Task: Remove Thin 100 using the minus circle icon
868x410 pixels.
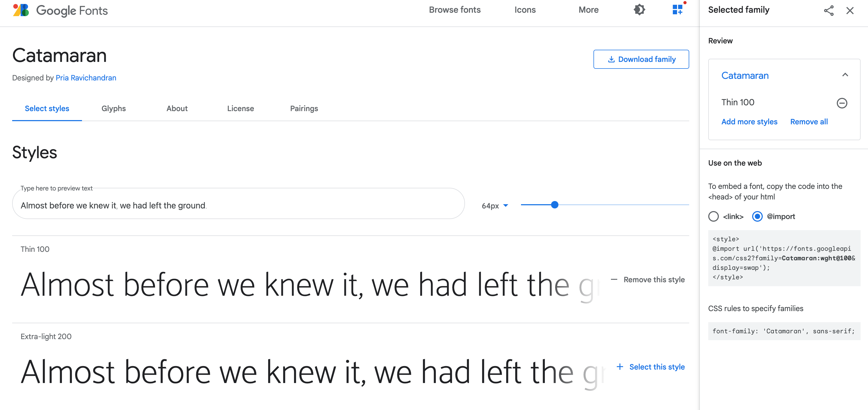Action: click(842, 103)
